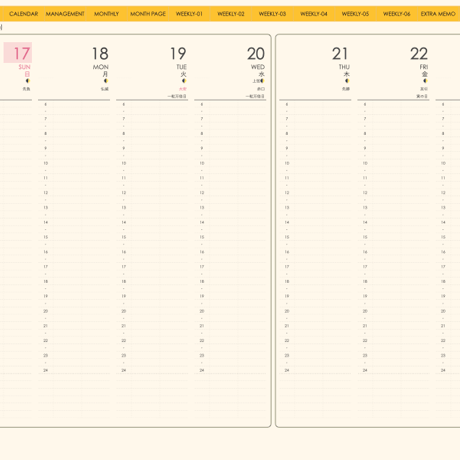
Task: Click the moon phase icon under WED
Action: pos(262,81)
